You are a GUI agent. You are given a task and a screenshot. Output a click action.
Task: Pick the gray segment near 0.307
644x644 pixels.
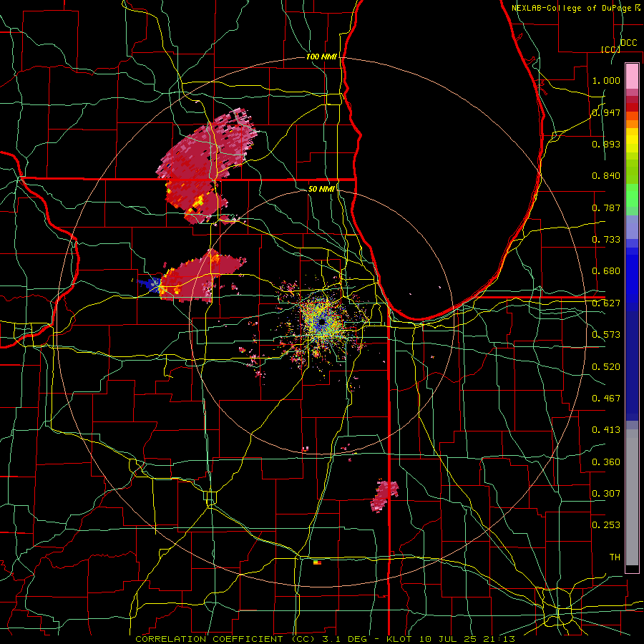(x=632, y=497)
